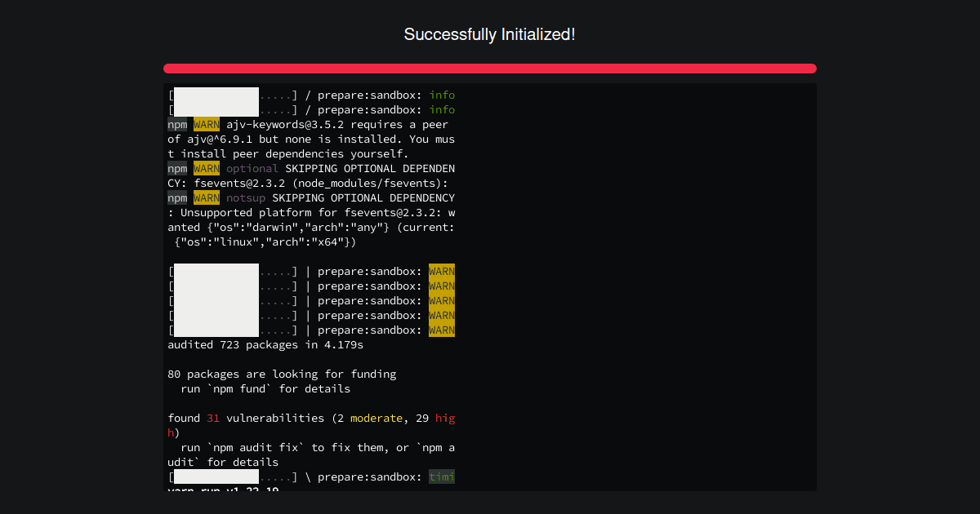Click the yellow "moderate" severity label
Image resolution: width=980 pixels, height=514 pixels.
[376, 418]
